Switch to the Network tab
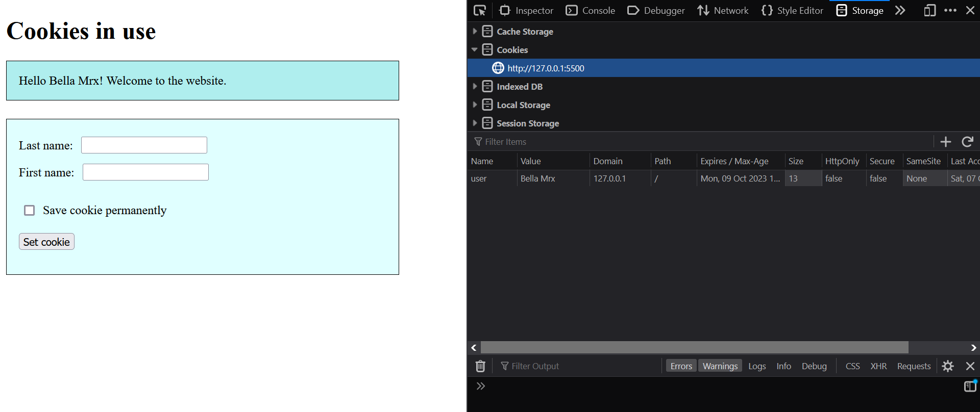 point(723,11)
